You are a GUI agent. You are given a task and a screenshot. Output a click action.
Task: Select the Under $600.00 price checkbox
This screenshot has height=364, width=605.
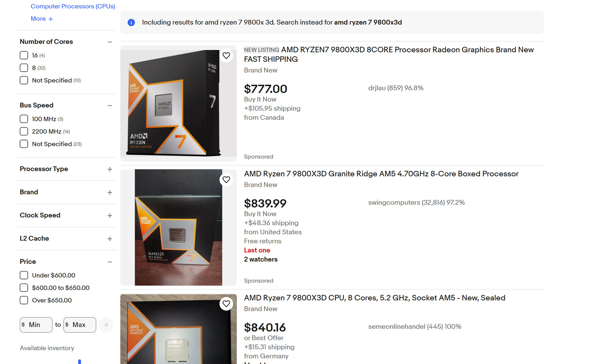24,275
